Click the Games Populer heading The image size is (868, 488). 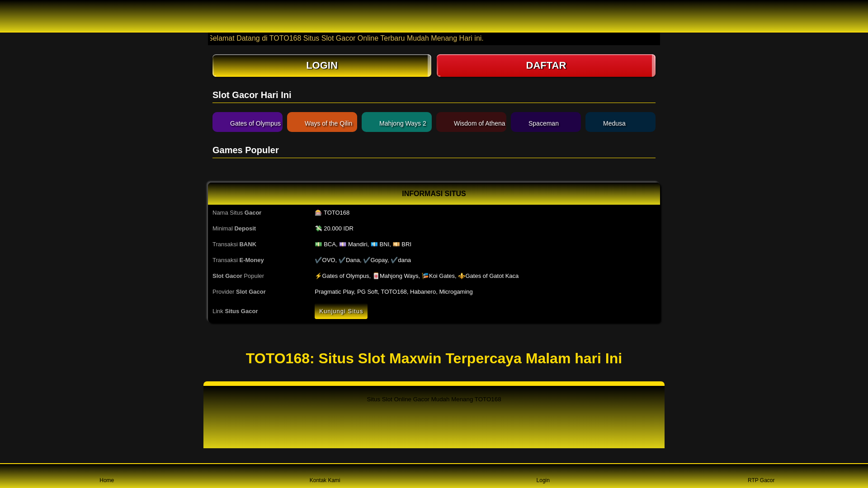(245, 150)
